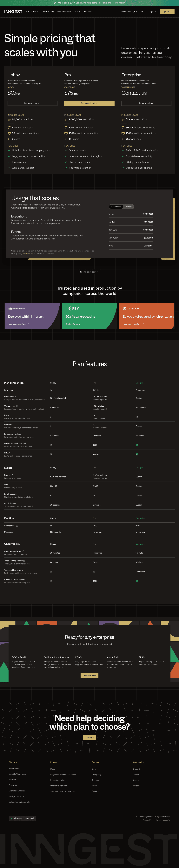Open the Pricing calculator dropdown
The height and width of the screenshot is (868, 179).
pyautogui.click(x=89, y=272)
